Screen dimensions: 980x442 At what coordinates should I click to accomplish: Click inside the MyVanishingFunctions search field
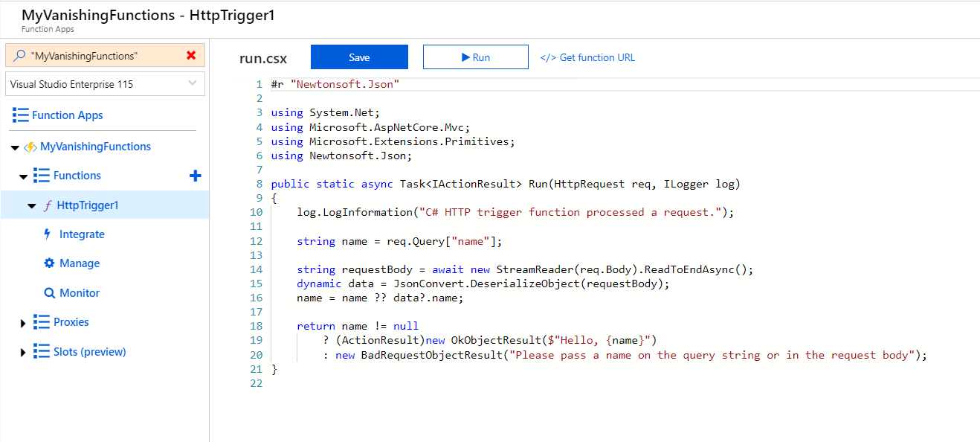(x=104, y=56)
